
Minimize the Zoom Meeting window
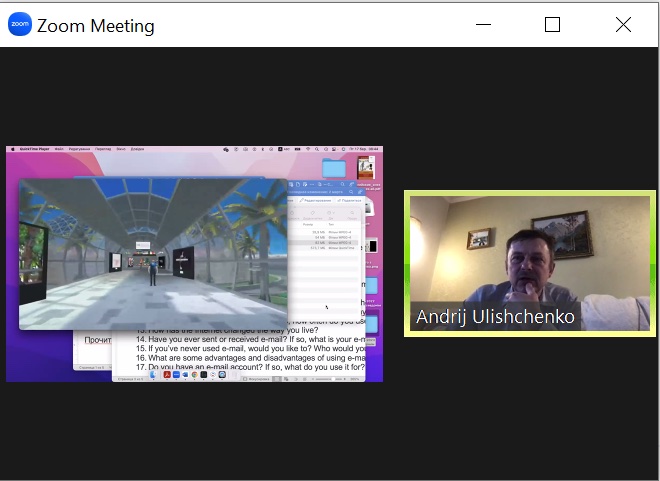483,24
